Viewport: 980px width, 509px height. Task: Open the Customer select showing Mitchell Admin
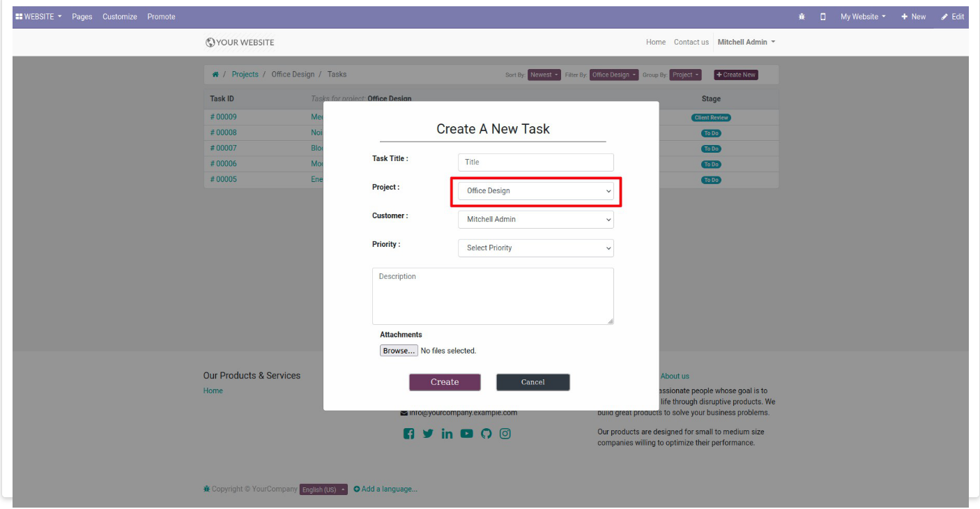coord(536,220)
